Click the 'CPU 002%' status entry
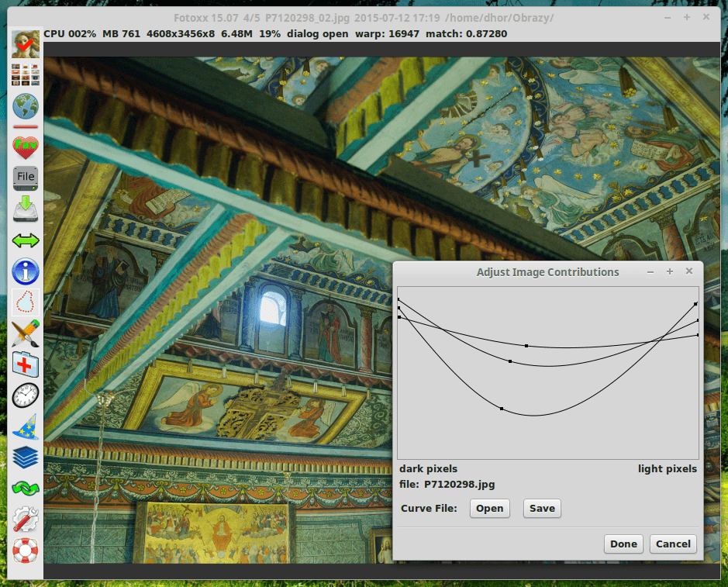This screenshot has width=728, height=587. click(70, 34)
